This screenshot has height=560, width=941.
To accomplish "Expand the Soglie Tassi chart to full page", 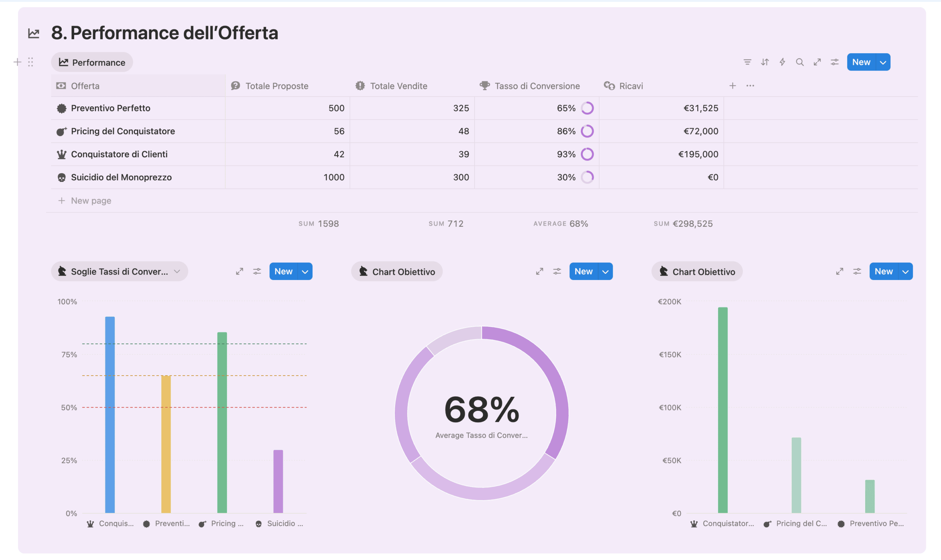I will [239, 271].
